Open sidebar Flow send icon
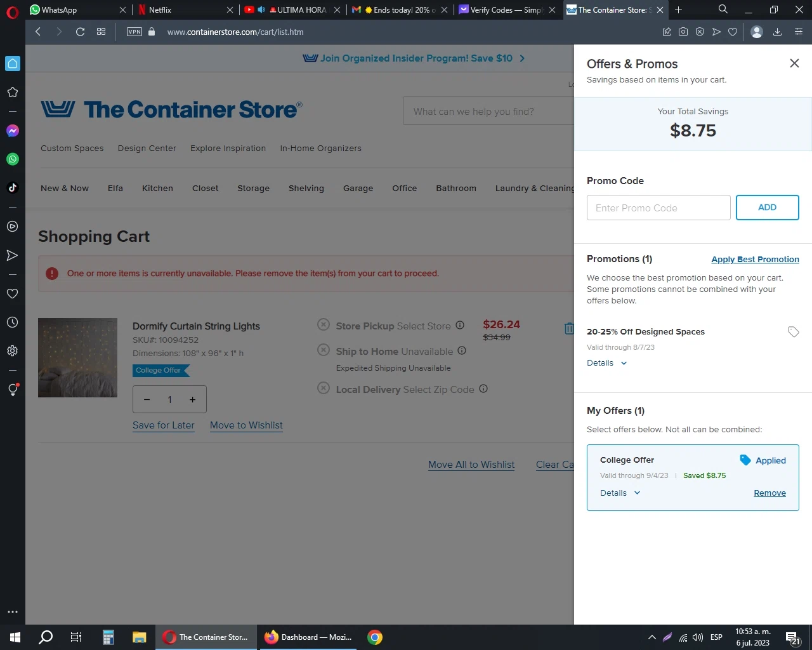 (x=13, y=255)
